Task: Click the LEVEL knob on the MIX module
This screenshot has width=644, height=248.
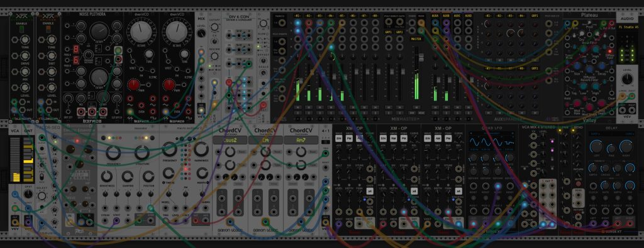Action: [201, 34]
